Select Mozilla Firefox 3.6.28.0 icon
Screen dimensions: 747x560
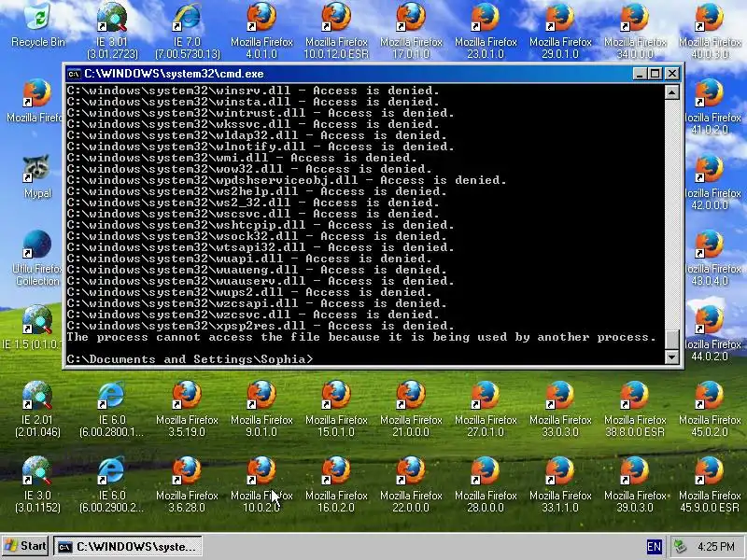(187, 484)
